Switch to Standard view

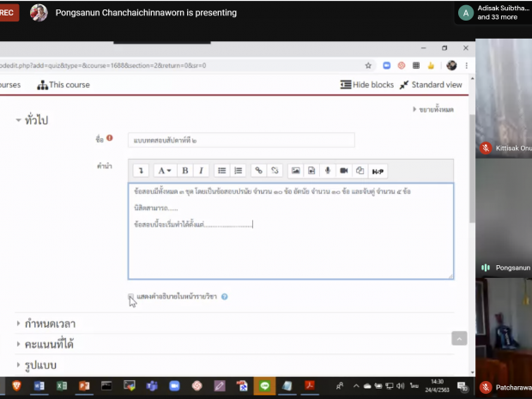click(431, 85)
